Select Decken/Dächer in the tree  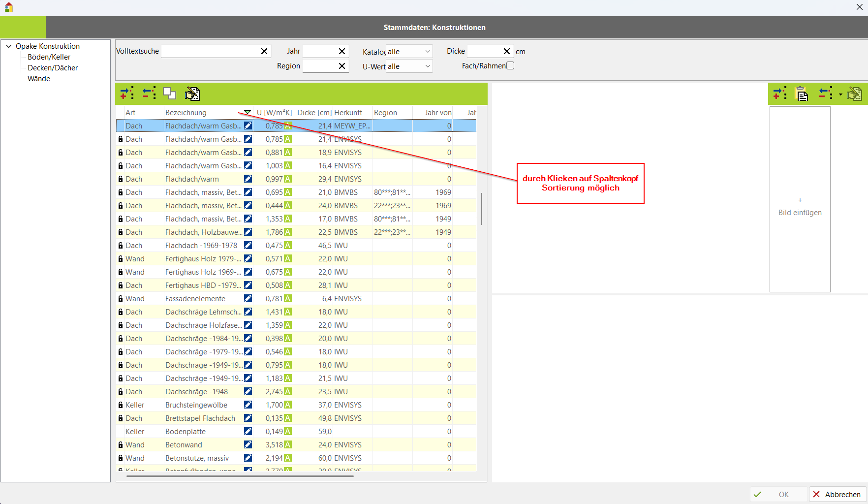tap(53, 68)
